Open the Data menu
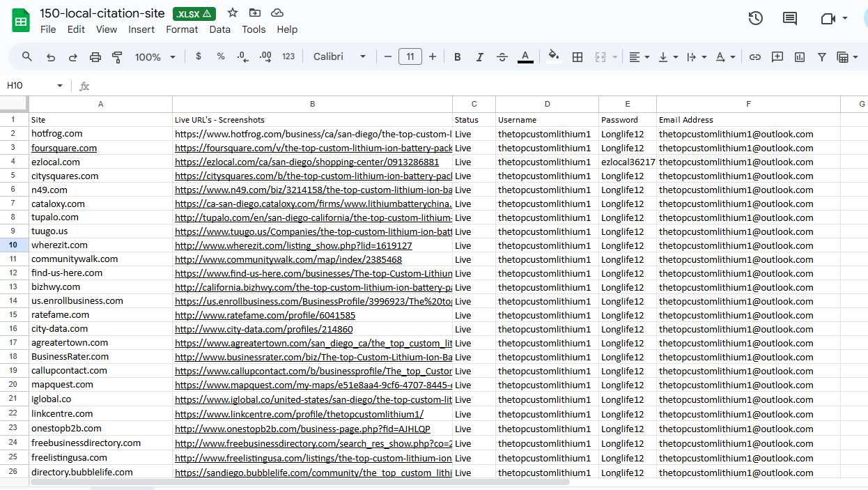The image size is (868, 490). (x=219, y=29)
